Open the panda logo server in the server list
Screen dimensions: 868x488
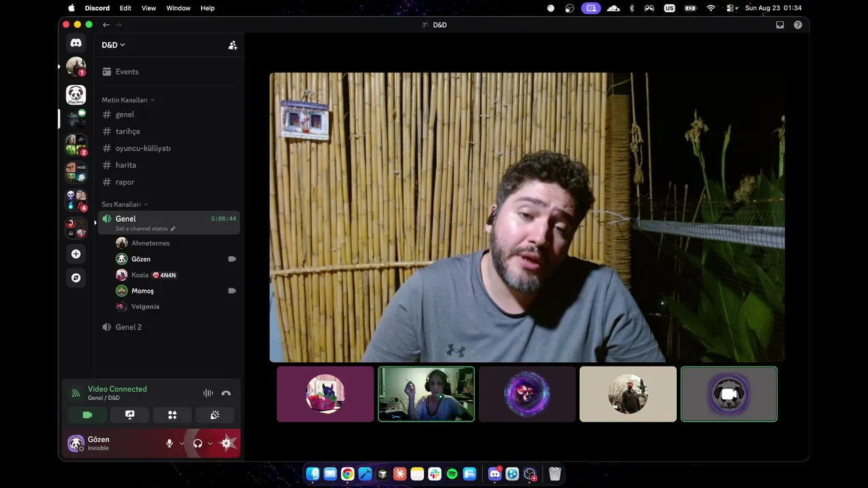[76, 95]
